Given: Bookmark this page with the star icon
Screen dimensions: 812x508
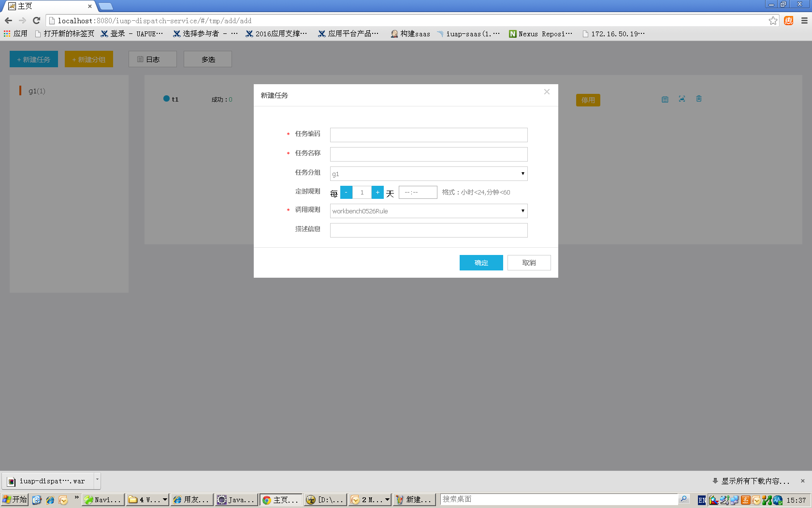Looking at the screenshot, I should click(773, 20).
